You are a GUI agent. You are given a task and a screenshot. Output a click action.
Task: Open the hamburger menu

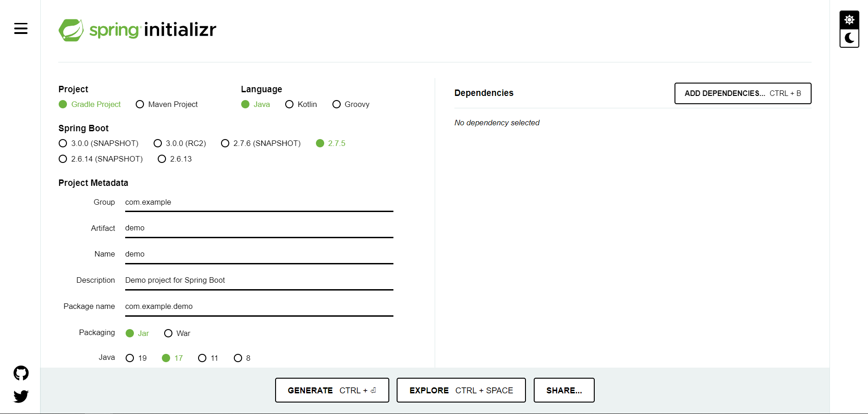(x=21, y=28)
